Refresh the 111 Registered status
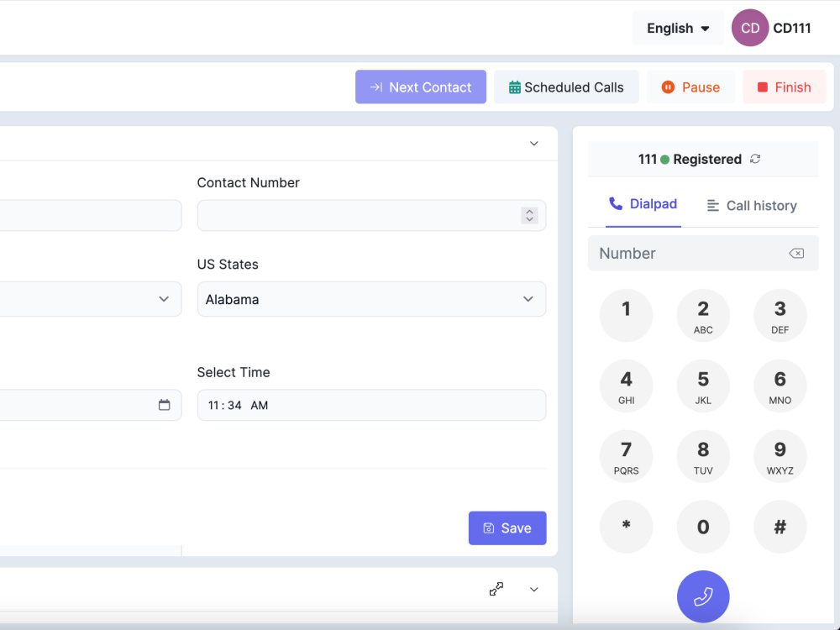The image size is (840, 630). click(755, 159)
